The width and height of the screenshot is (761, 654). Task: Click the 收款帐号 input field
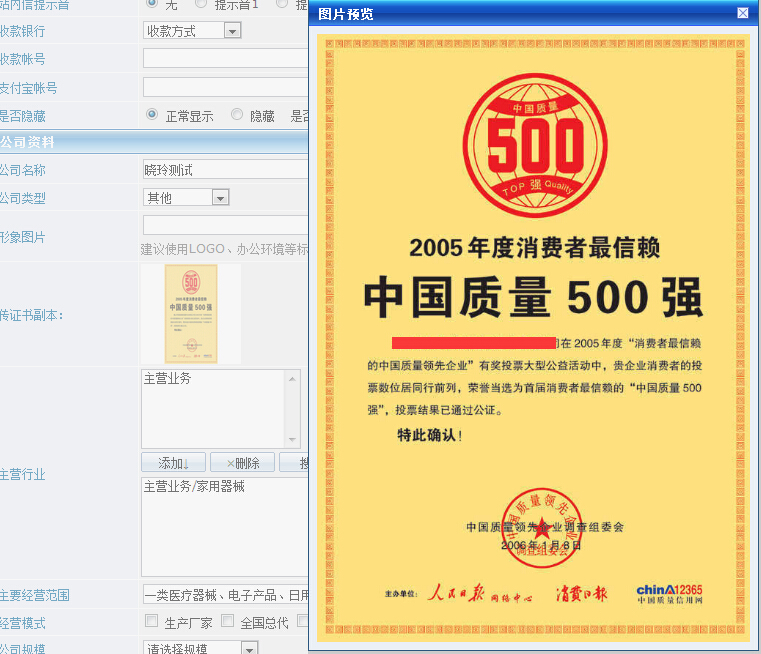[x=225, y=59]
